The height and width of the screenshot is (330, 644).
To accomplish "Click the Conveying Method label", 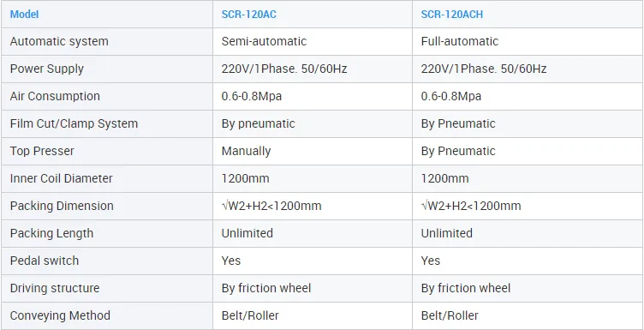I will pos(60,315).
